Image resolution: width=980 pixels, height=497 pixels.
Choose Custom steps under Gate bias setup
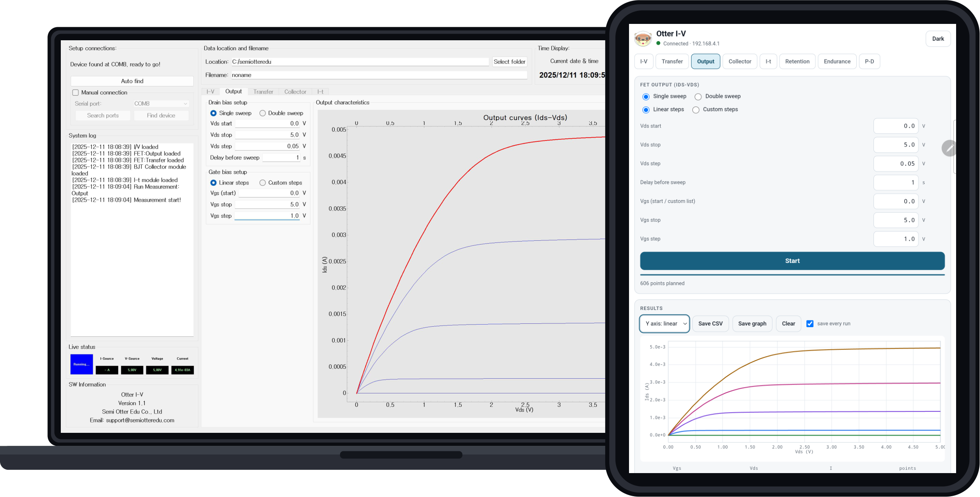coord(263,183)
